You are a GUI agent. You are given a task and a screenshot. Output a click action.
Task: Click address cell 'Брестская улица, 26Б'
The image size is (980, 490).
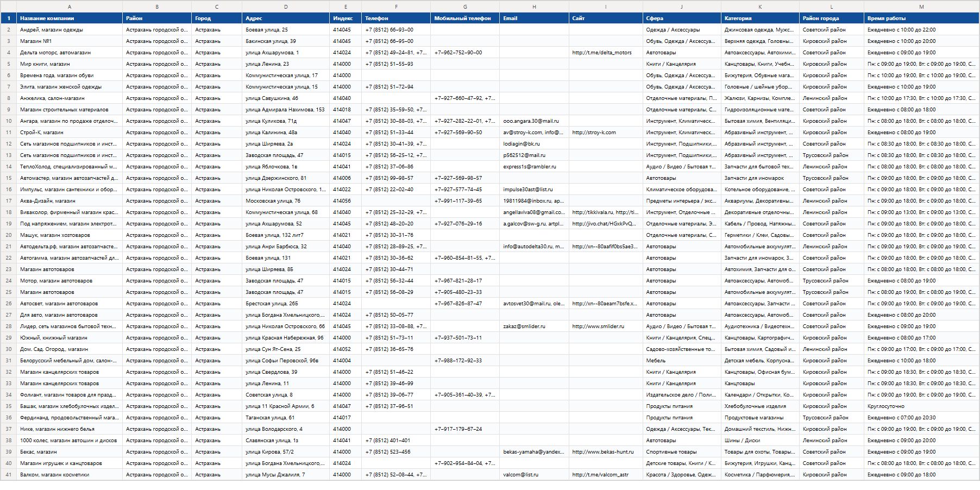click(286, 304)
